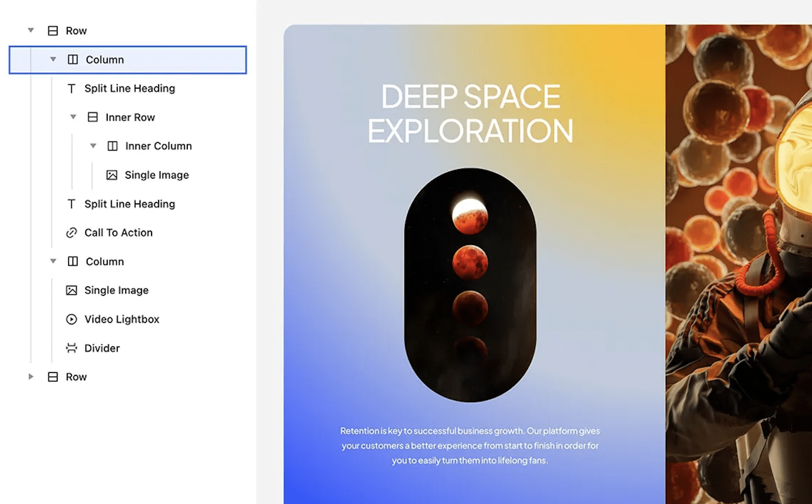This screenshot has width=812, height=504.
Task: Collapse the selected Column disclosure triangle
Action: [x=53, y=60]
